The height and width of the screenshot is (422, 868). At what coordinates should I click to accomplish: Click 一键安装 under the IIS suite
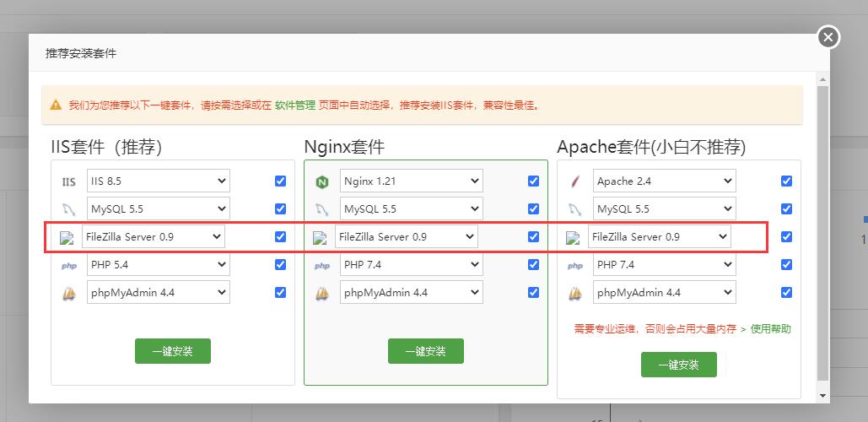point(173,351)
